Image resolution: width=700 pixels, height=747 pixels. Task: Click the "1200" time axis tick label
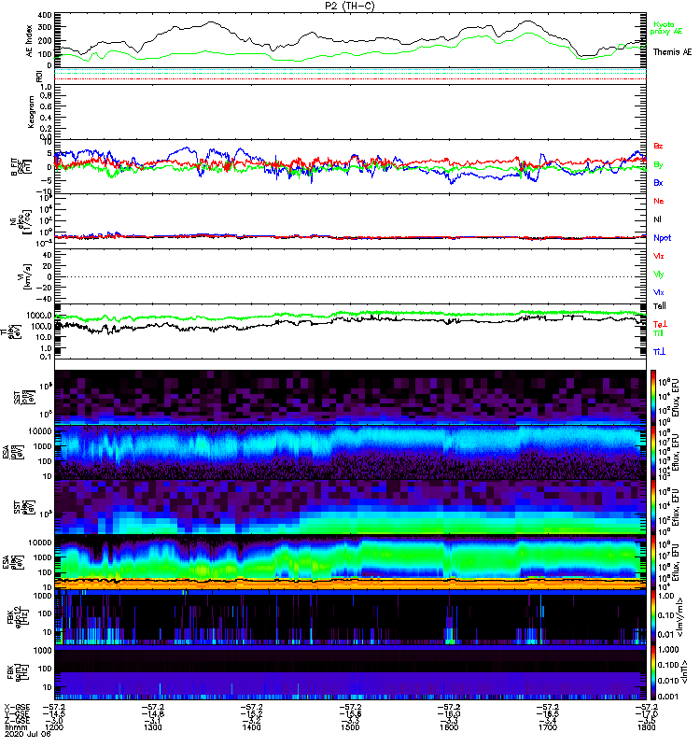click(x=53, y=727)
